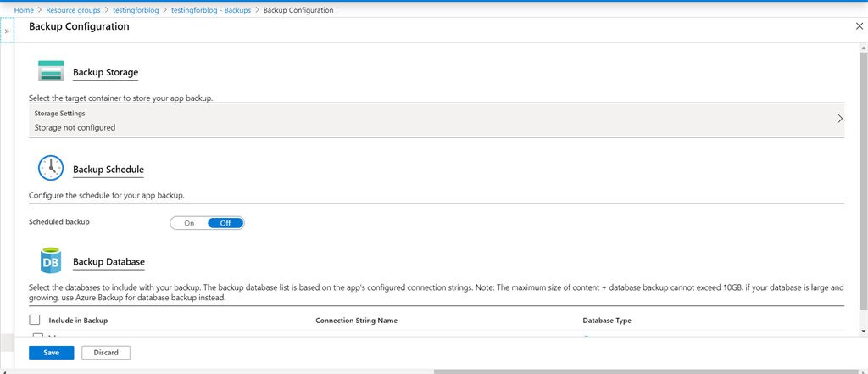
Task: Click the Backup Schedule clock icon
Action: [x=51, y=167]
